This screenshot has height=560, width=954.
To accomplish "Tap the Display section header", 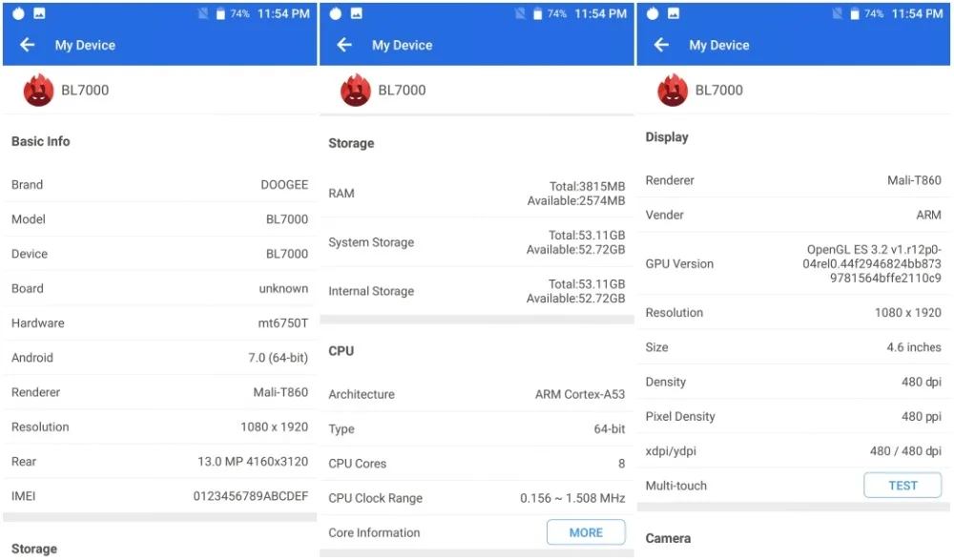I will click(x=667, y=137).
